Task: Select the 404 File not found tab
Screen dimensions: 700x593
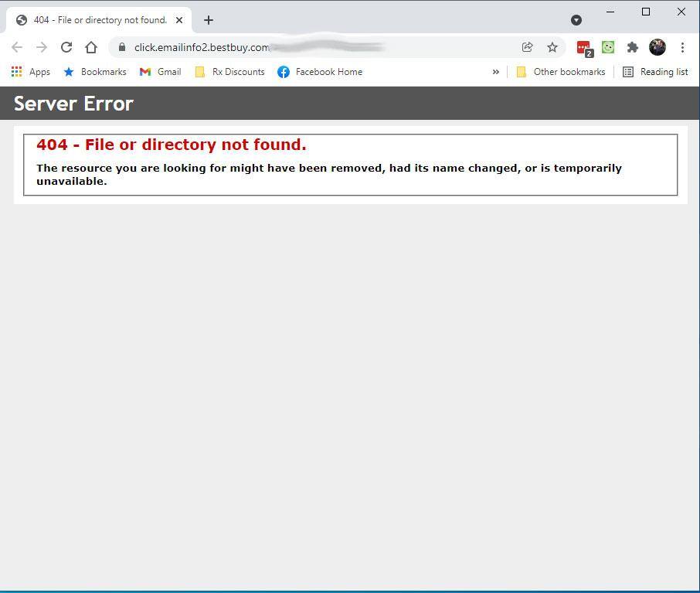Action: (93, 20)
